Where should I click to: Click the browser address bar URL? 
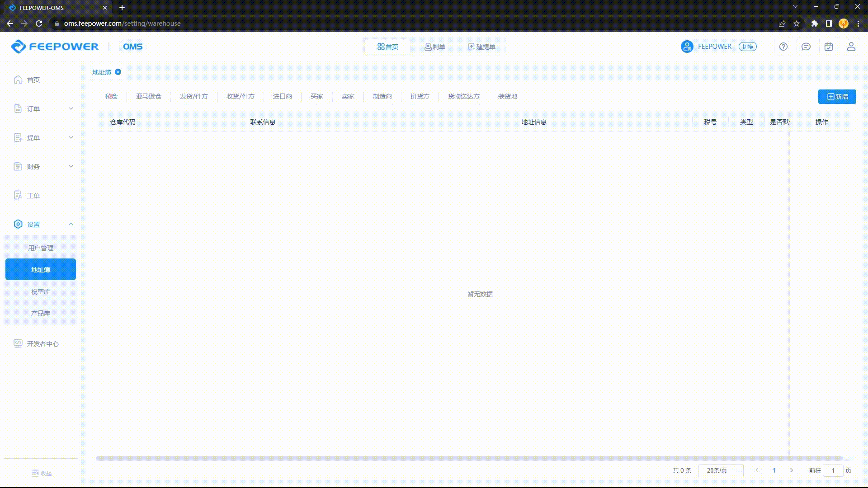coord(123,23)
